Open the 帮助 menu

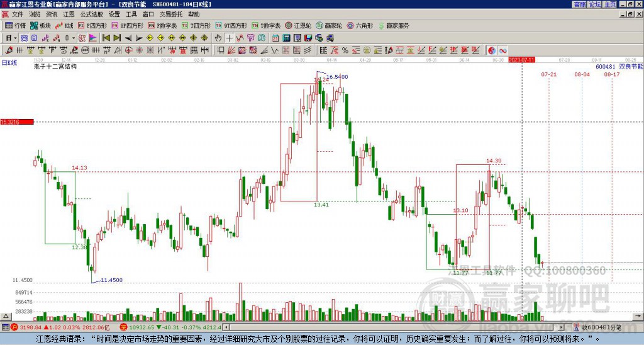point(194,14)
